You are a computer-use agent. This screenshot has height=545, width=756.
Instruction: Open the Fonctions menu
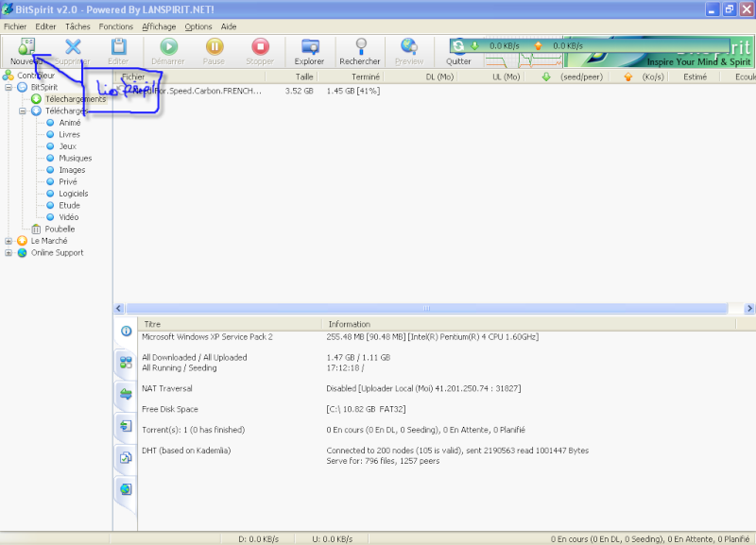pyautogui.click(x=115, y=26)
